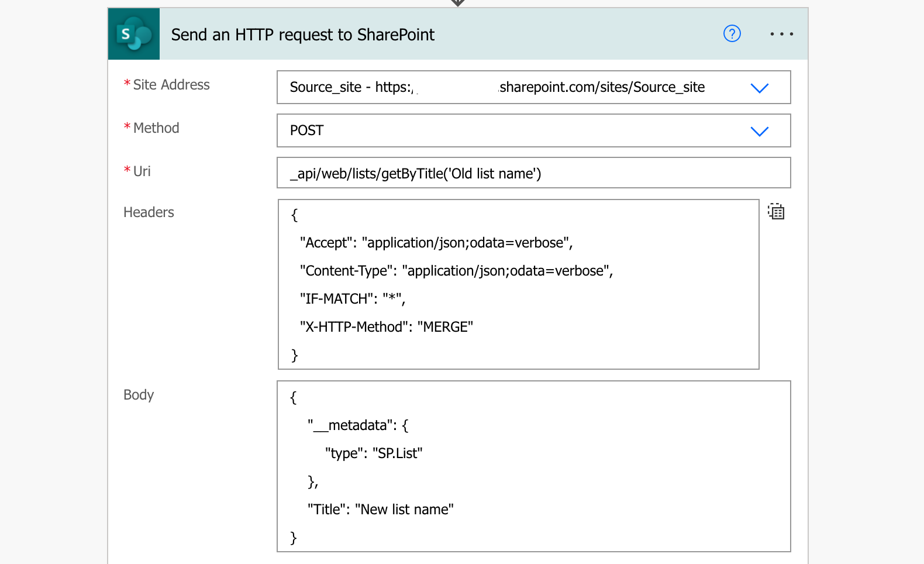924x564 pixels.
Task: Click inside the Body text box
Action: click(533, 466)
